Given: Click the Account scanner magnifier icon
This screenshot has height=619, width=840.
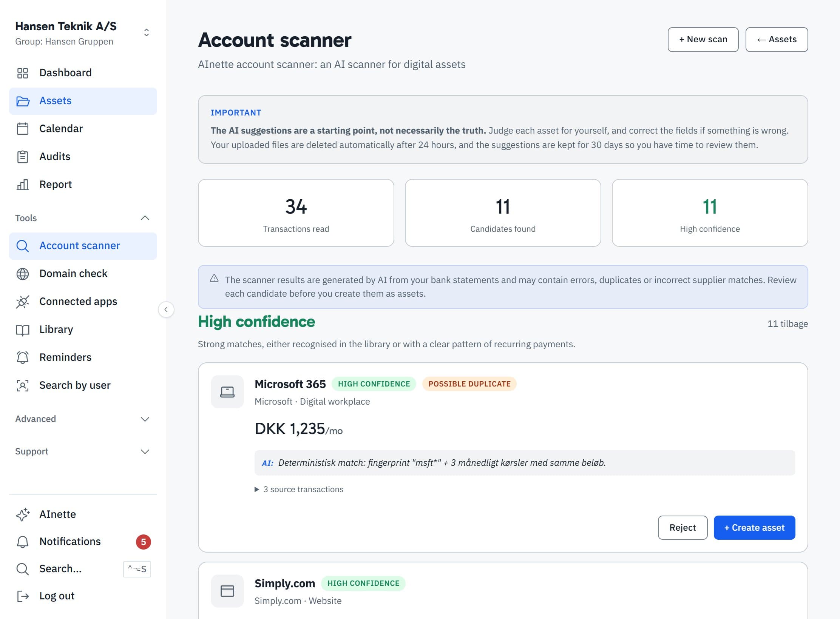Looking at the screenshot, I should (x=23, y=246).
